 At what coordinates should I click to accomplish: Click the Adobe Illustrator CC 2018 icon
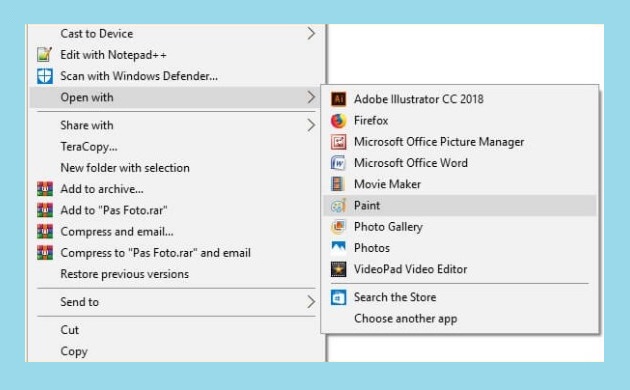pos(338,99)
